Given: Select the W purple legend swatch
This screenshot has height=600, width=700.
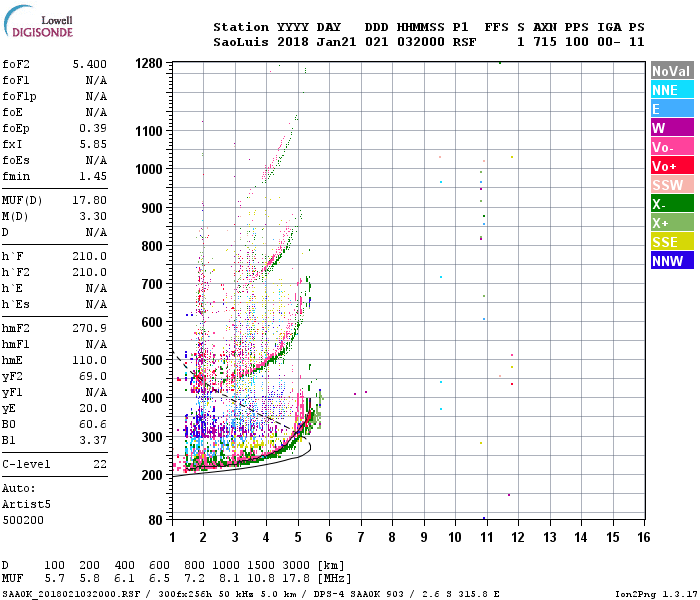Looking at the screenshot, I should point(672,128).
